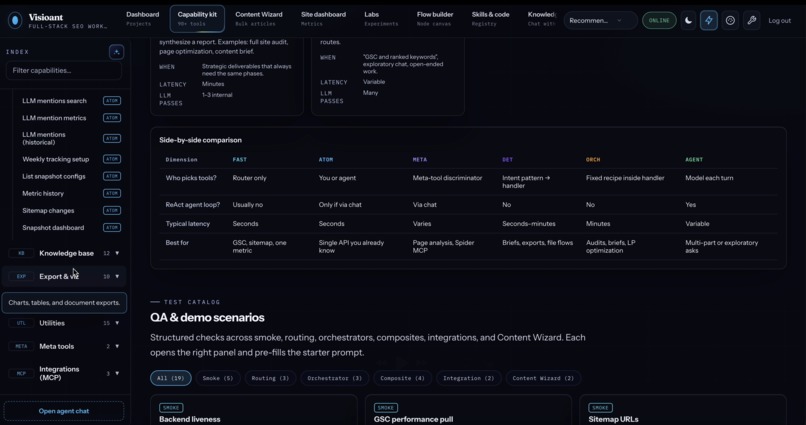This screenshot has width=806, height=425.
Task: Filter scenarios by Composite (4)
Action: (x=402, y=378)
